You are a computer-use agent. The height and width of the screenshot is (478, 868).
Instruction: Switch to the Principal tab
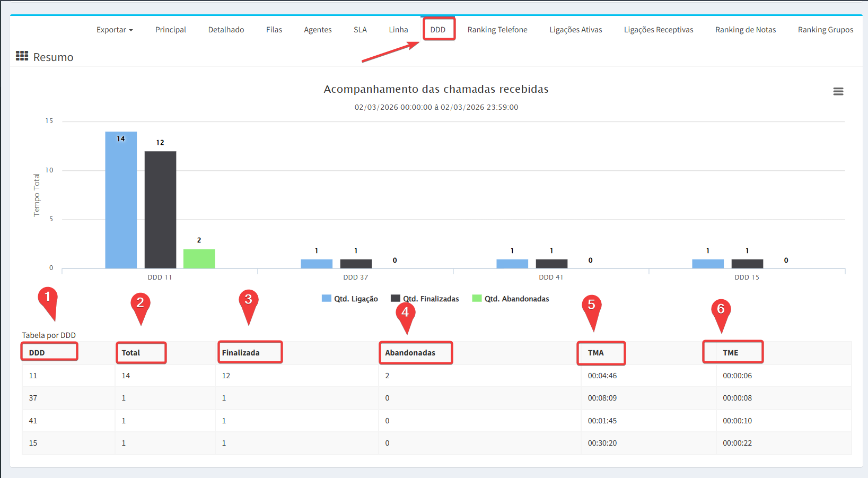(x=170, y=30)
